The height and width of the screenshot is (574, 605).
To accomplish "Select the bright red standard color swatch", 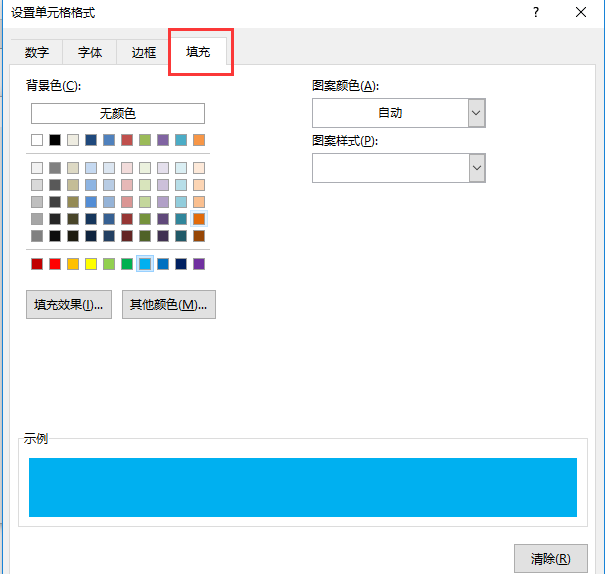I will 55,264.
